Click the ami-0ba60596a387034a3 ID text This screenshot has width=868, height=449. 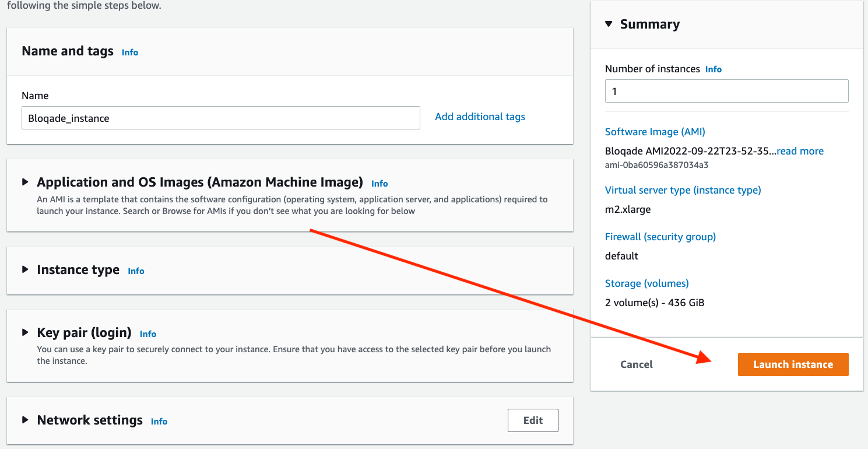(x=657, y=165)
